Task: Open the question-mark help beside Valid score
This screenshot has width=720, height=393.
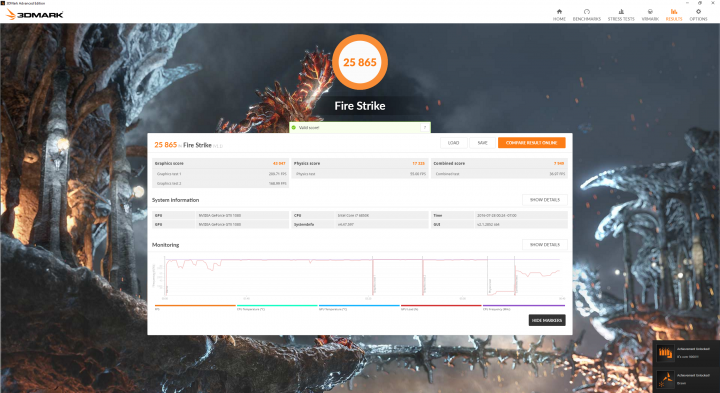Action: coord(424,128)
